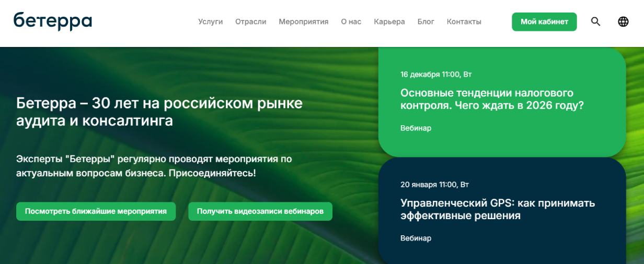Navigate to Контакты
This screenshot has width=644, height=264.
pos(464,21)
